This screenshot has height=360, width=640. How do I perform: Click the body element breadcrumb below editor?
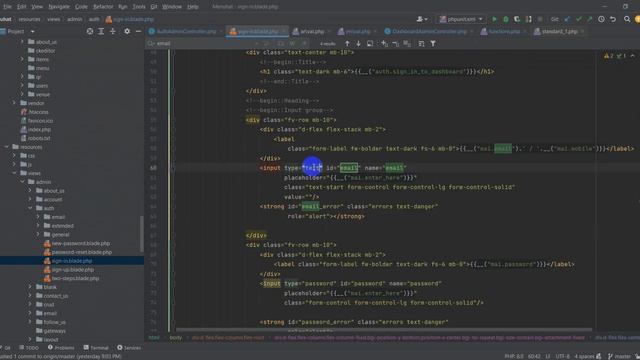(176, 338)
